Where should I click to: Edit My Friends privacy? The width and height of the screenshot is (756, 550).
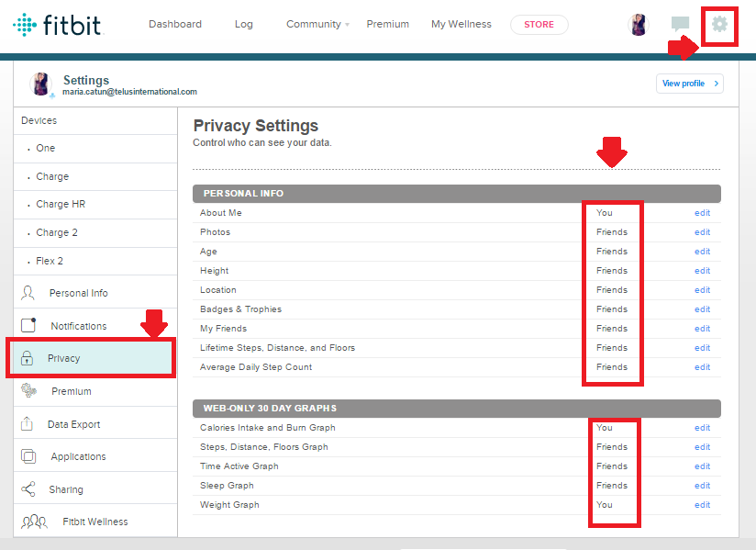(702, 329)
